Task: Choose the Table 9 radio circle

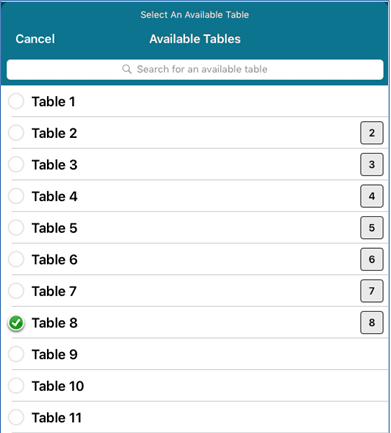Action: pos(16,354)
